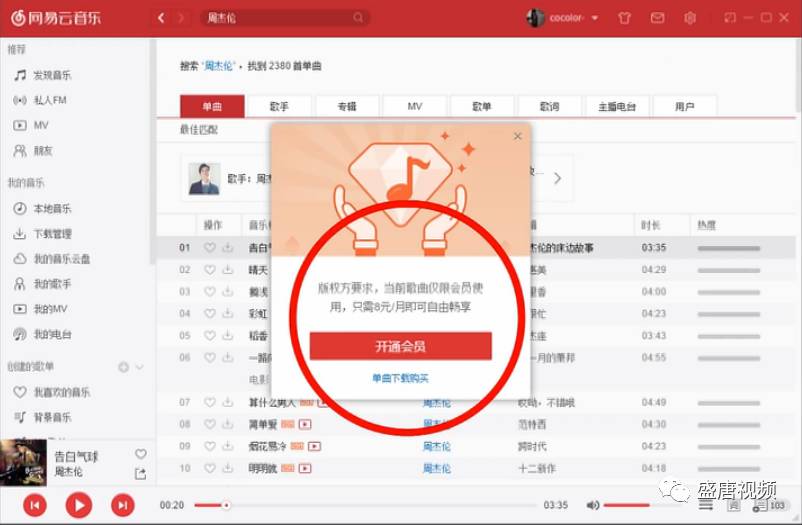The image size is (802, 525).
Task: Open 我的电台 in the sidebar
Action: click(42, 335)
